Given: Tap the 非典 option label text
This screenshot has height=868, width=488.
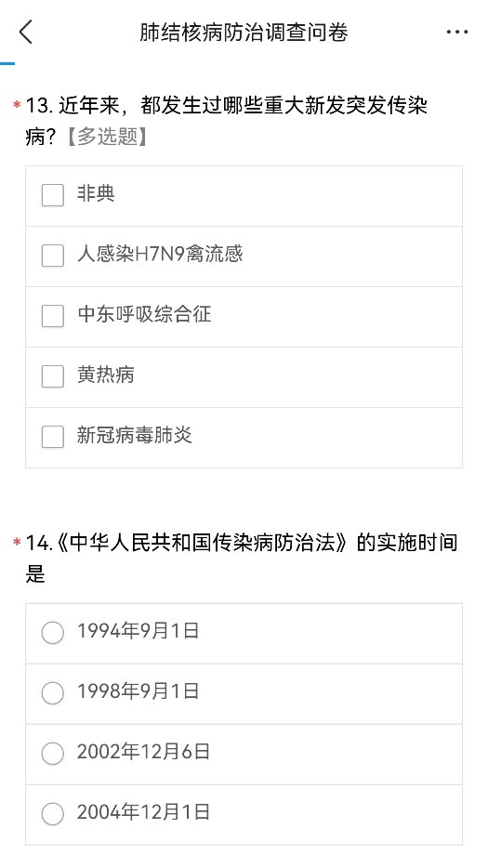Looking at the screenshot, I should pyautogui.click(x=96, y=193).
